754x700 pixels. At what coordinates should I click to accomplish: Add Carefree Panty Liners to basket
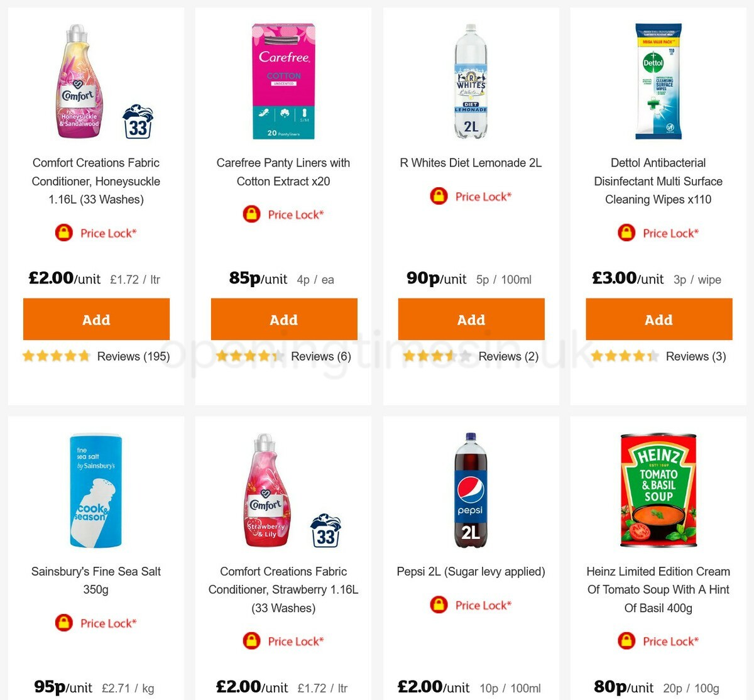283,319
